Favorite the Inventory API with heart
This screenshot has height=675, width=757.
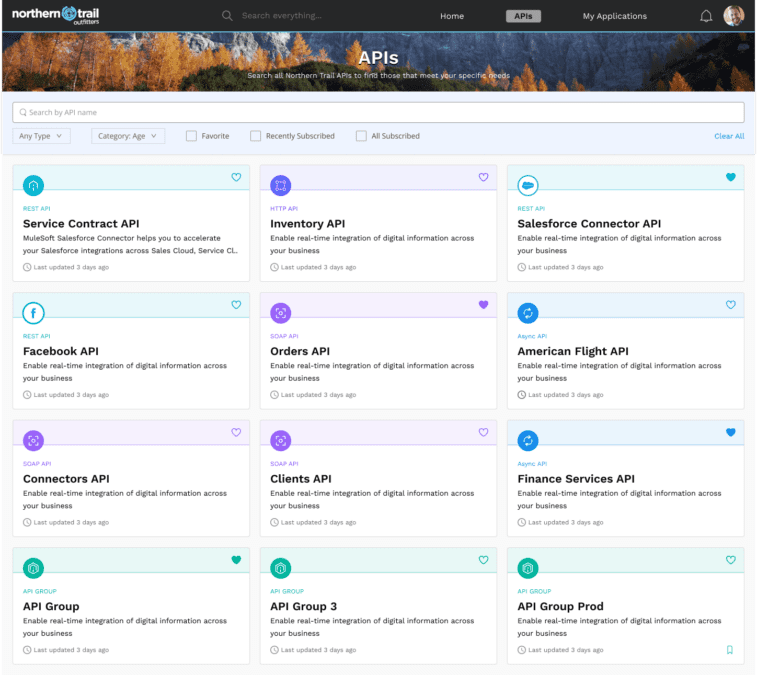coord(483,177)
